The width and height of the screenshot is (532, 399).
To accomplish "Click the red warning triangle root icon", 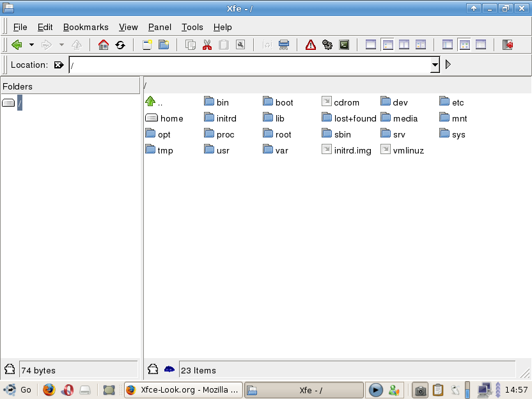I will point(311,45).
